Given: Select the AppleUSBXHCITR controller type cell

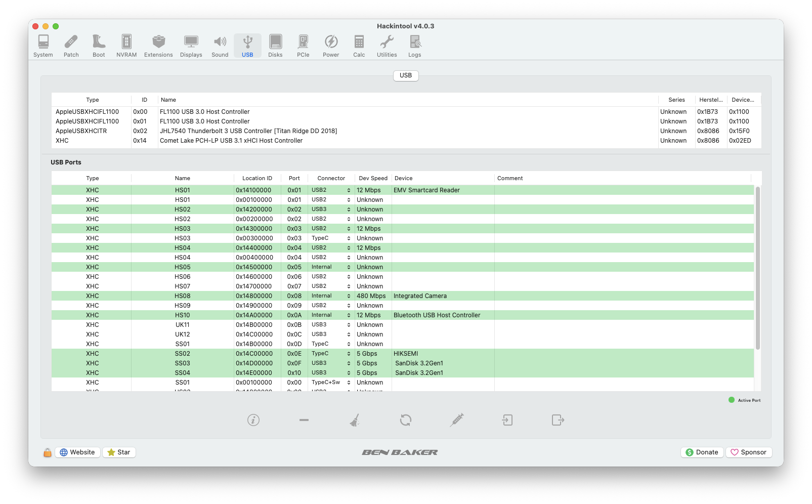Looking at the screenshot, I should pyautogui.click(x=81, y=131).
